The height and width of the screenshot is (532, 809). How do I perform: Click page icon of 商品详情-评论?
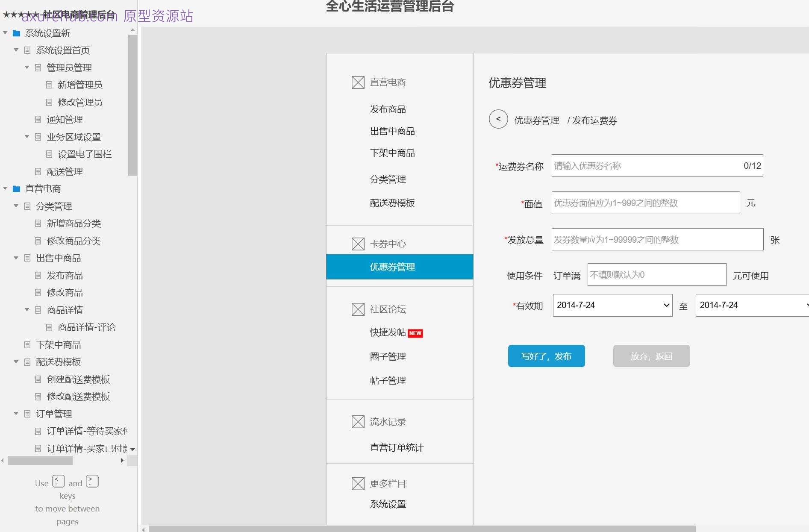(x=49, y=327)
